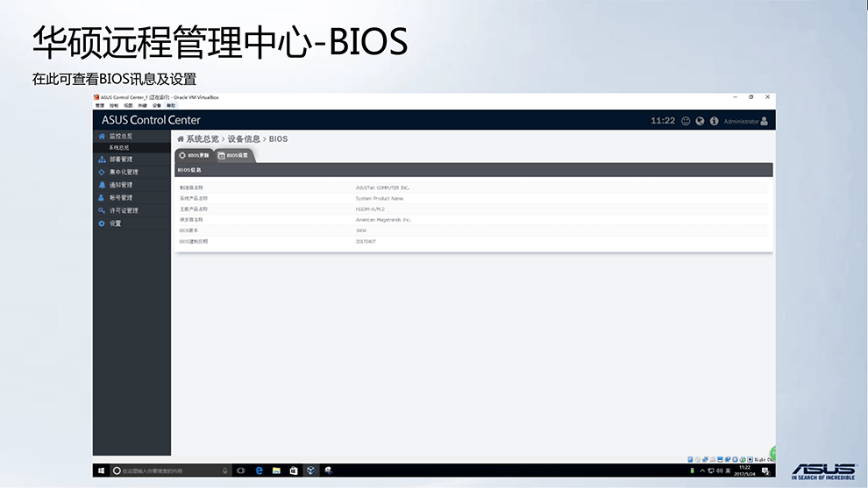Click the VirtualBox cube icon on taskbar
The width and height of the screenshot is (868, 488).
pyautogui.click(x=310, y=470)
